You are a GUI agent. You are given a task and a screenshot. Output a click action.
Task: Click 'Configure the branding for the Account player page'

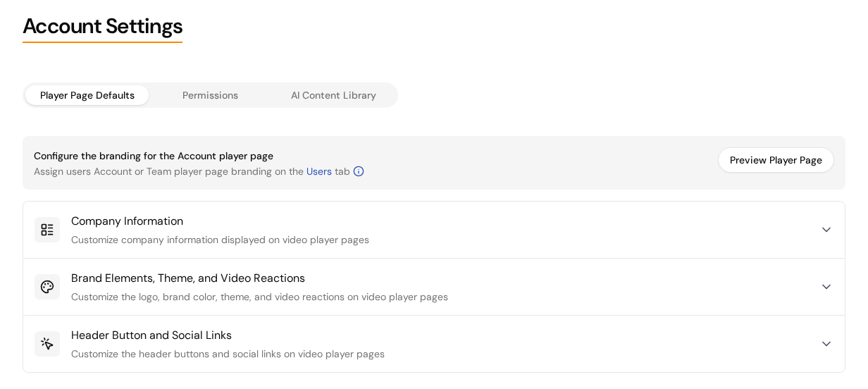point(154,156)
